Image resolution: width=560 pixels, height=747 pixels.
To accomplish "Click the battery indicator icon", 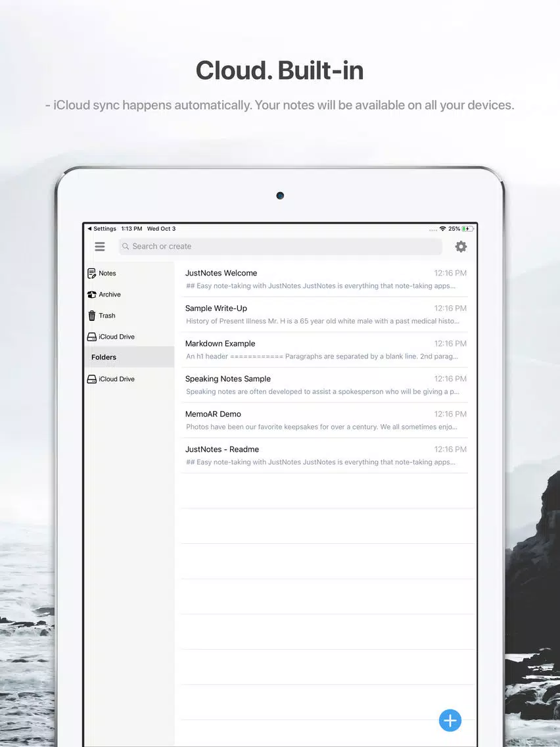I will point(467,229).
